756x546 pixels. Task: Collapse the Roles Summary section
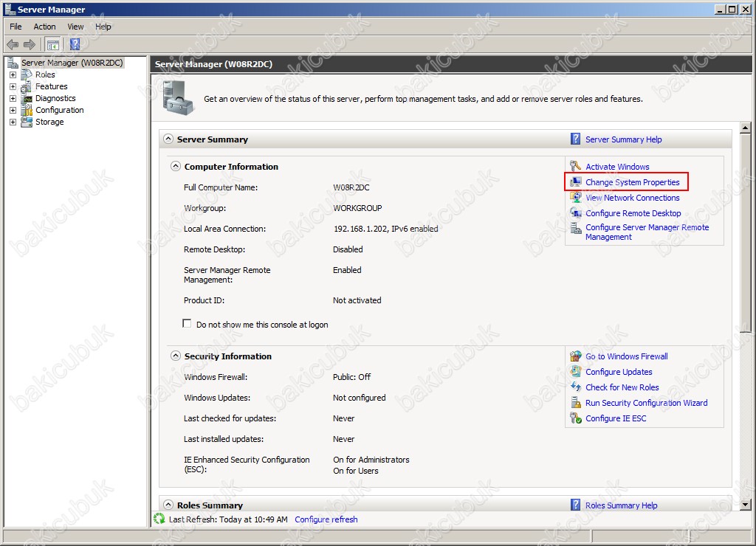coord(168,505)
